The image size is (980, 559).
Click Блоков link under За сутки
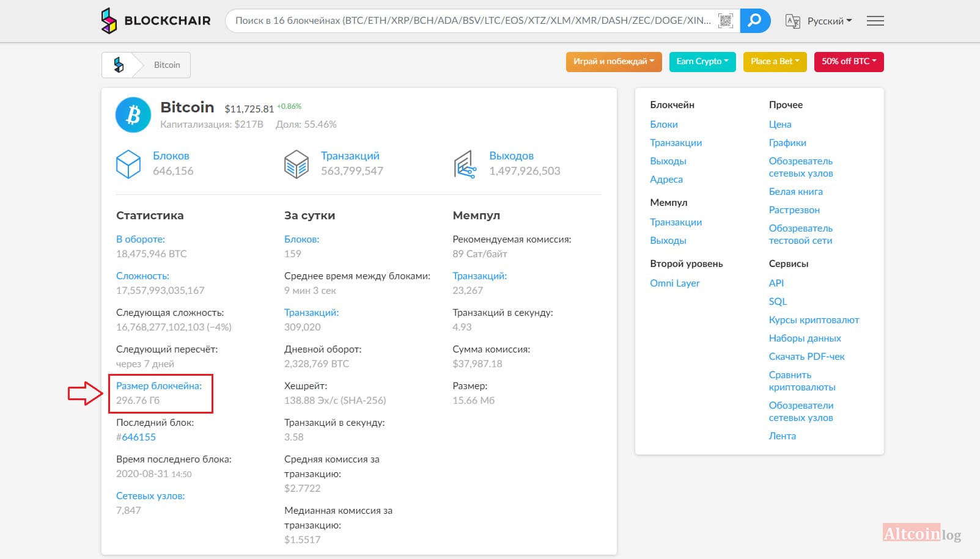(x=301, y=239)
